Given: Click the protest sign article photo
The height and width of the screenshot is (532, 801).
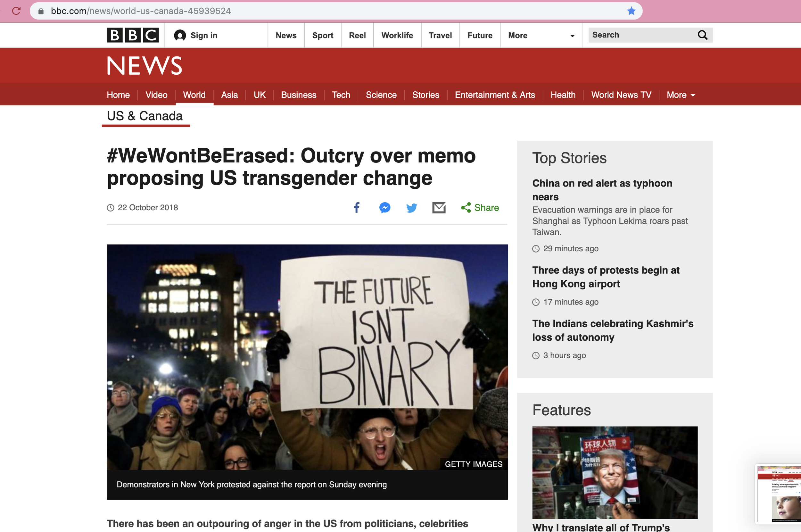Looking at the screenshot, I should pos(307,357).
